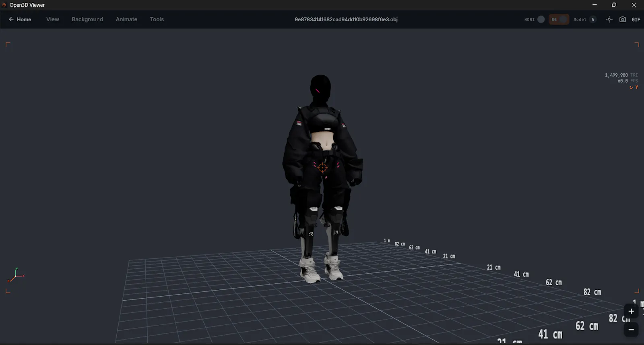Open the Tools menu
The image size is (644, 345).
click(157, 19)
